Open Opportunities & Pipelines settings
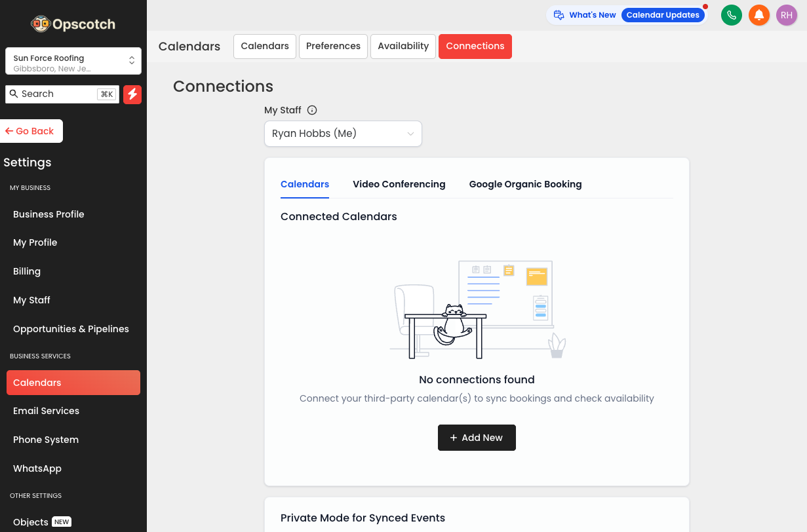The width and height of the screenshot is (807, 532). [71, 329]
